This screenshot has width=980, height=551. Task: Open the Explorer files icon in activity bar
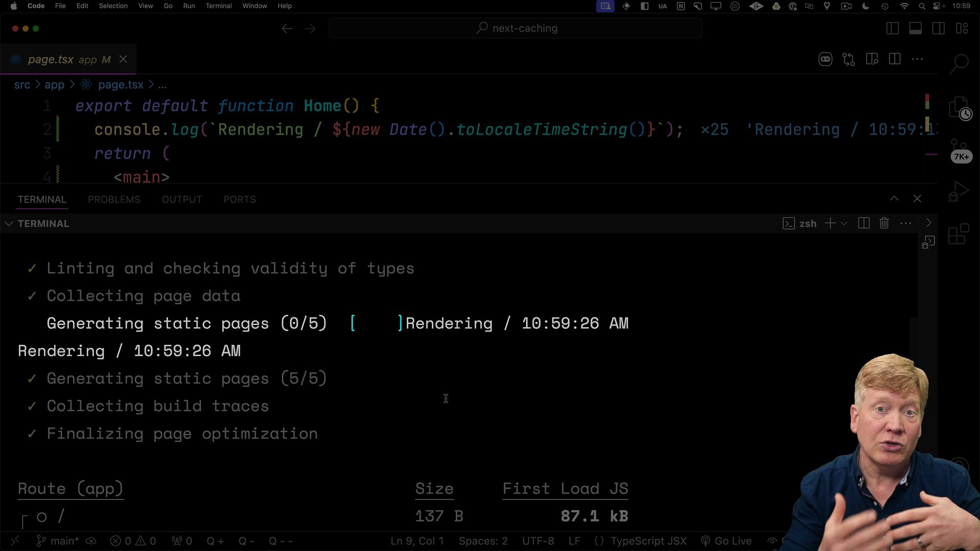tap(958, 109)
